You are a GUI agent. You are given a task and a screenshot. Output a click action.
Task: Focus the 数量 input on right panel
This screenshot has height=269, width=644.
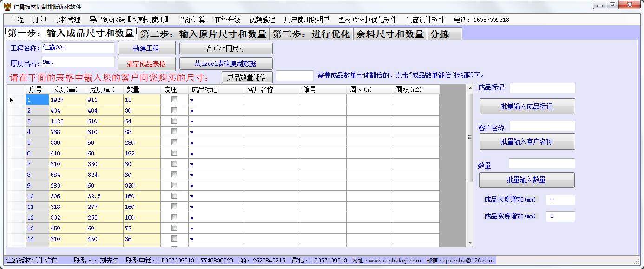[x=542, y=163]
